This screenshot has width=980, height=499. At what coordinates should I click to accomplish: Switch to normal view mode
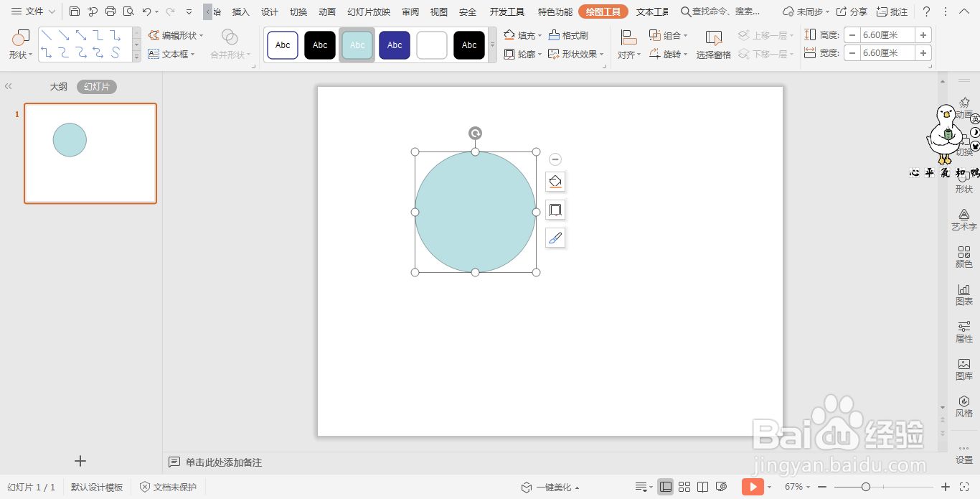666,487
